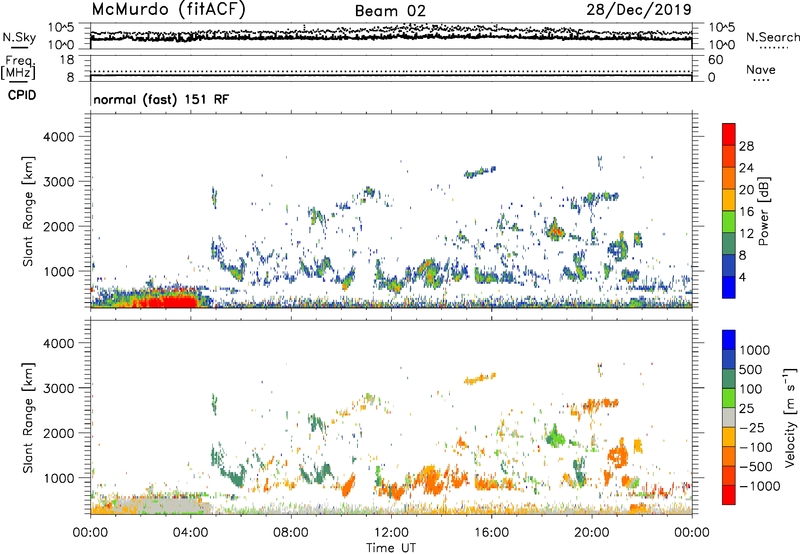The height and width of the screenshot is (554, 800).
Task: Click '4000' on the power plot axis
Action: point(59,137)
